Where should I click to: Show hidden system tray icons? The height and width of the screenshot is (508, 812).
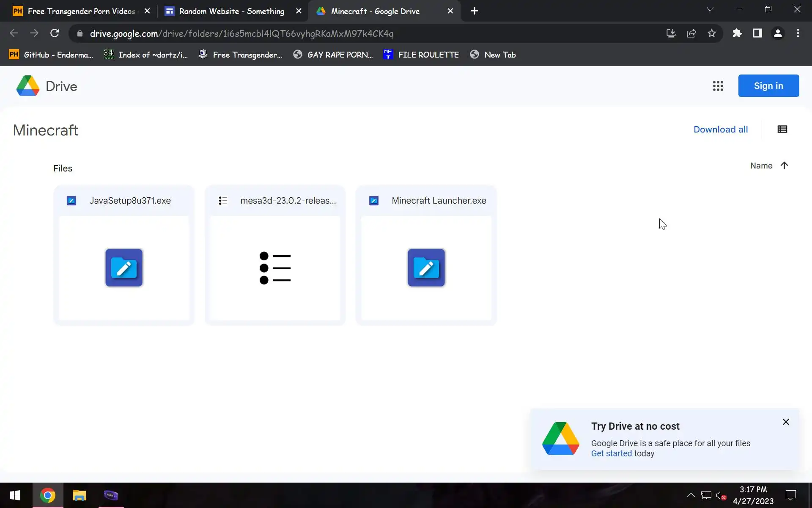coord(691,495)
